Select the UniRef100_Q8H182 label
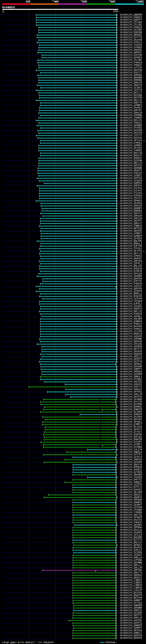146x644 pixels. 131,35
